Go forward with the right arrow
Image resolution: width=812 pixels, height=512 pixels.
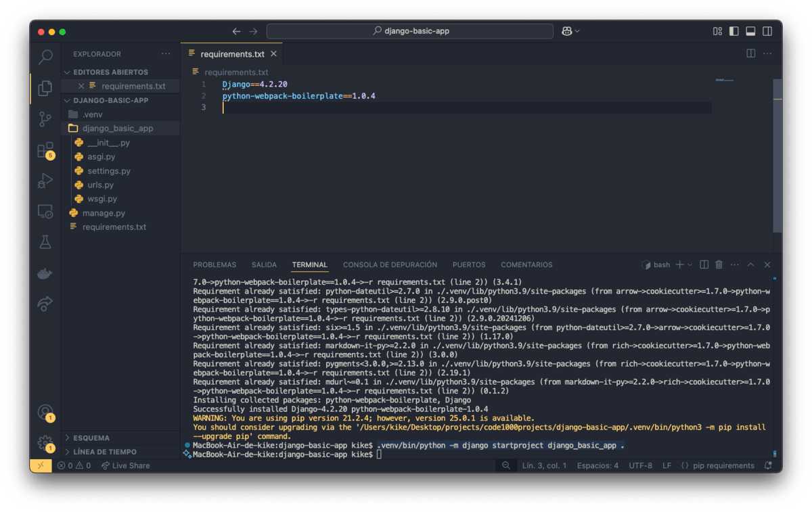coord(253,31)
